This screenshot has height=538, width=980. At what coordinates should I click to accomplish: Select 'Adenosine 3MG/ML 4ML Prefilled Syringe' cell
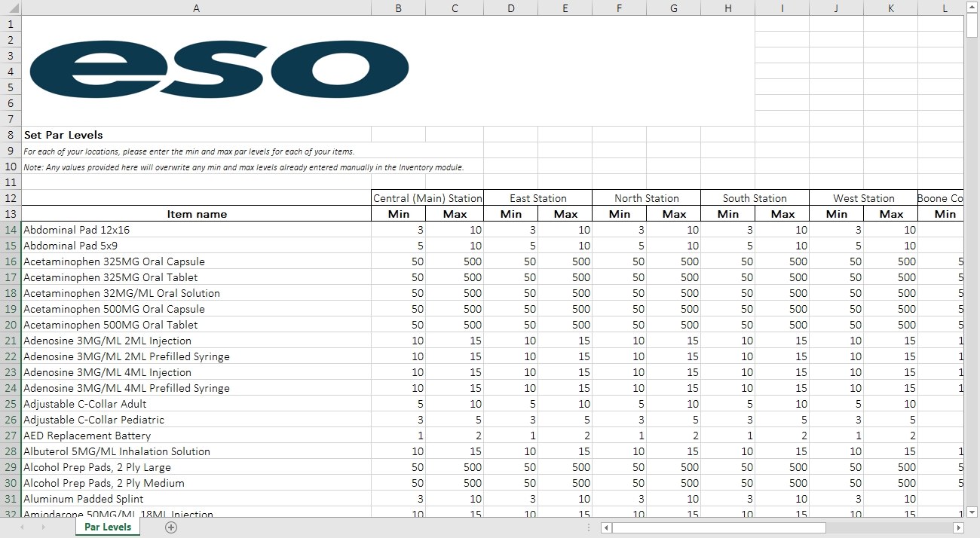pos(196,388)
